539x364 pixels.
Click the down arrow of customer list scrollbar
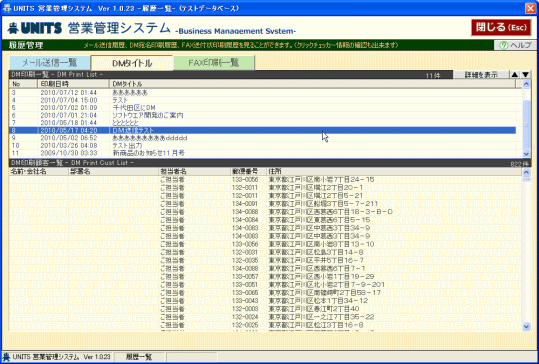pos(526,326)
